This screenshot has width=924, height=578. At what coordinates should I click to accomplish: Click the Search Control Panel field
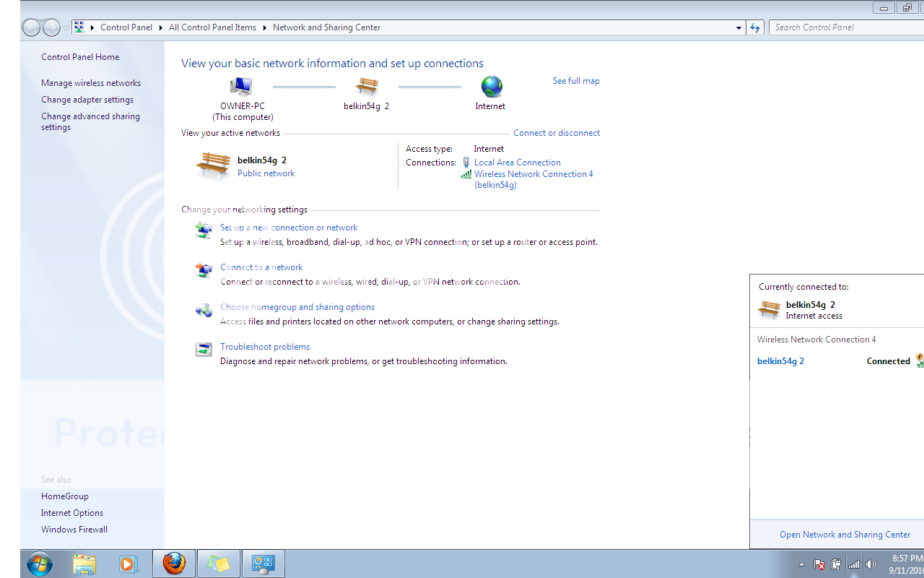tap(845, 27)
